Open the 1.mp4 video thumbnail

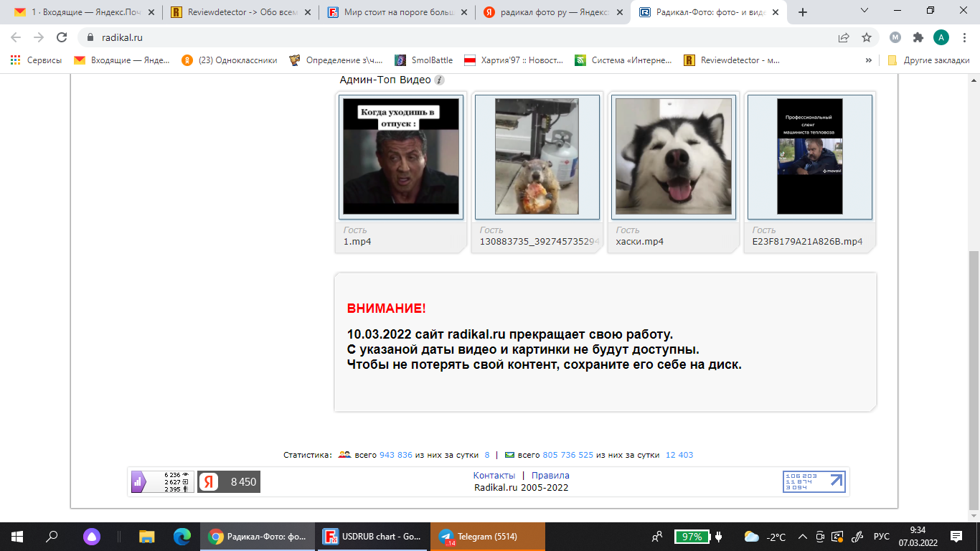pyautogui.click(x=400, y=156)
